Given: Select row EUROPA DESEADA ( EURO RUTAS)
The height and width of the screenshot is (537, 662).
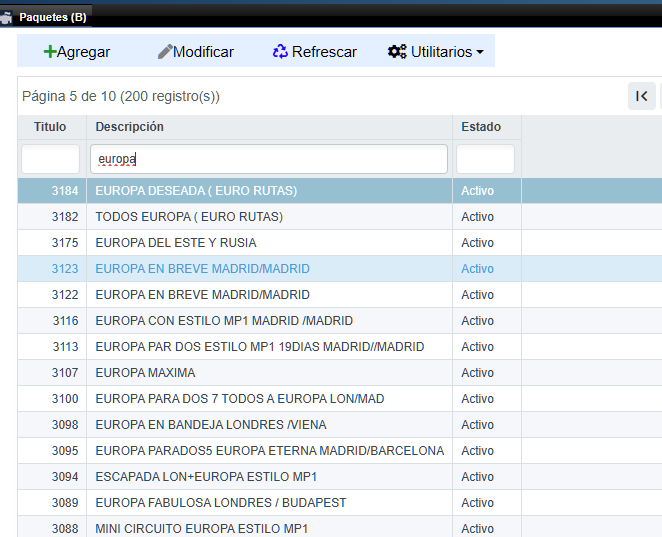Looking at the screenshot, I should pos(196,191).
